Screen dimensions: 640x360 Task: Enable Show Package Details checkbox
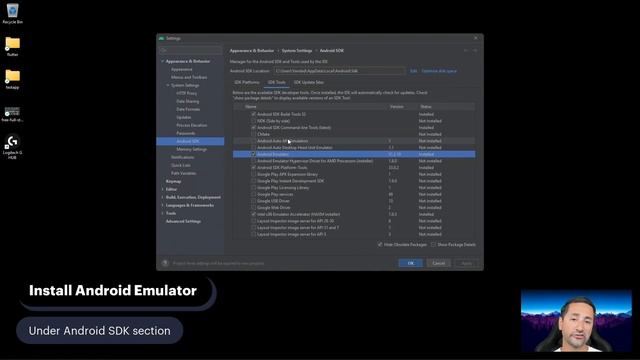pos(433,244)
